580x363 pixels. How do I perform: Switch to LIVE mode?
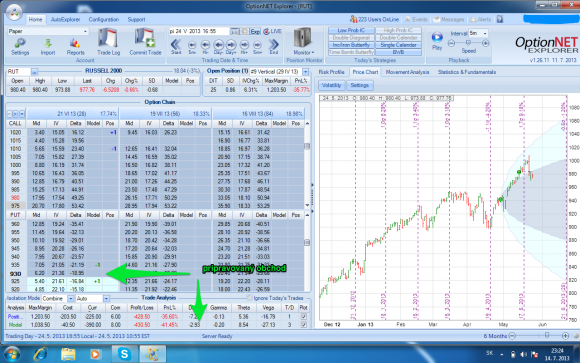click(272, 31)
